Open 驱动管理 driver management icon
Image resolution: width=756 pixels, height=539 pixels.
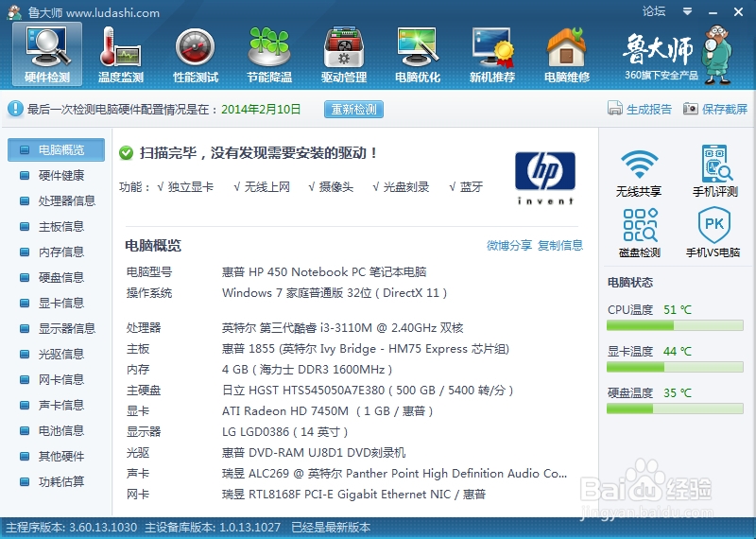pos(344,55)
